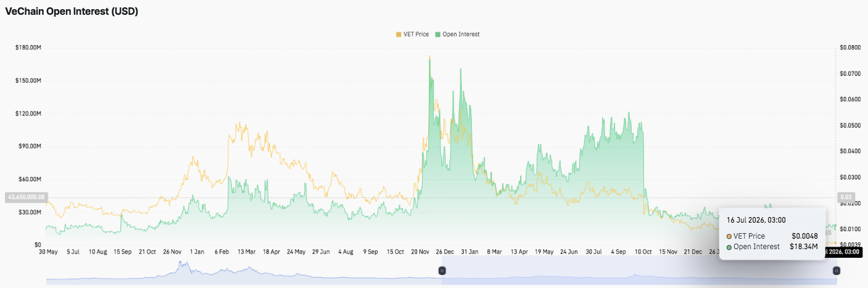Image resolution: width=868 pixels, height=288 pixels.
Task: Click the 43,650,000.00 crosshair value label
Action: coord(25,197)
